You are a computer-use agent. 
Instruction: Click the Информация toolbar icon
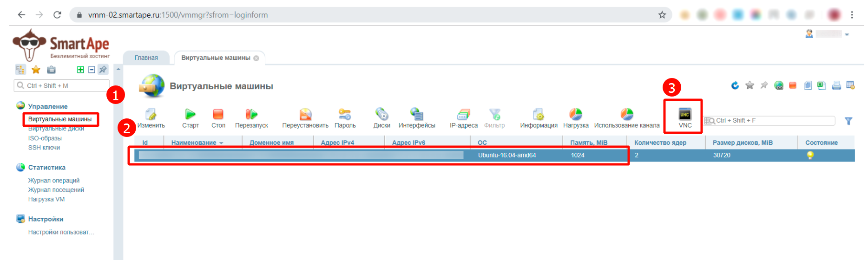pyautogui.click(x=539, y=114)
